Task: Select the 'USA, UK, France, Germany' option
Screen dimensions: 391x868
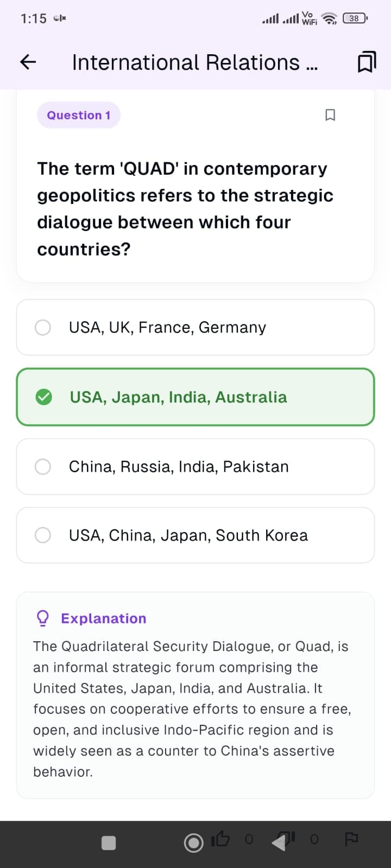Action: pos(195,327)
